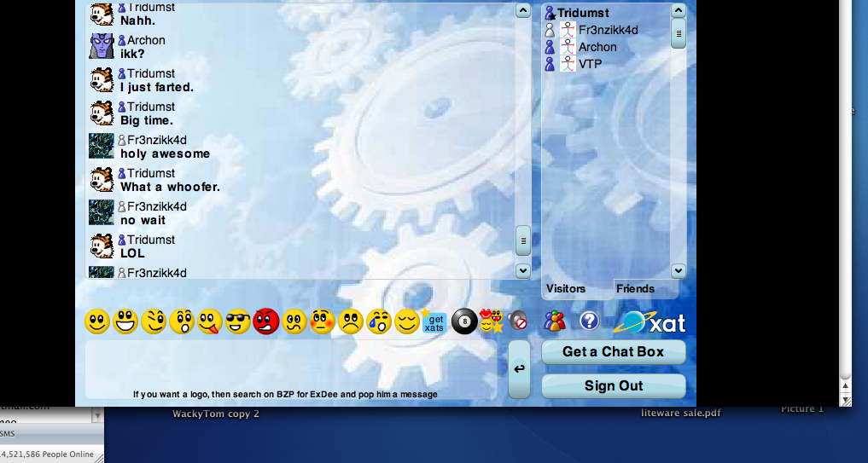Insert the red angry emoticon

tap(266, 321)
